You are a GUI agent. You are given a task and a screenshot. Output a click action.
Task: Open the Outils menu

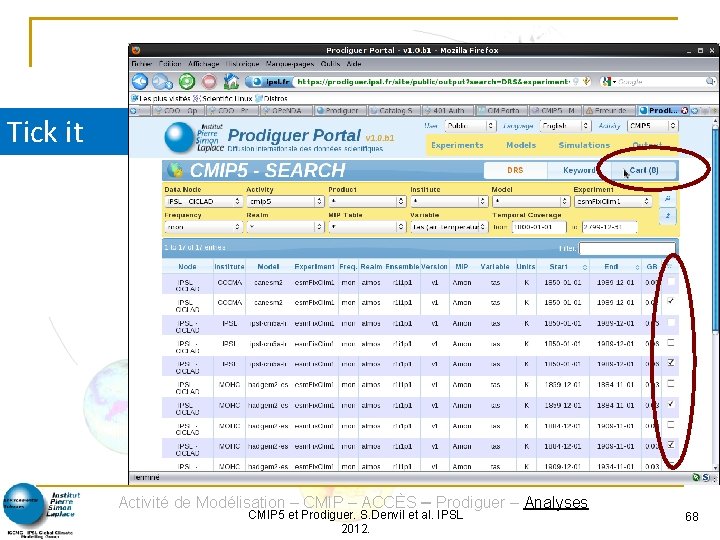[x=330, y=64]
